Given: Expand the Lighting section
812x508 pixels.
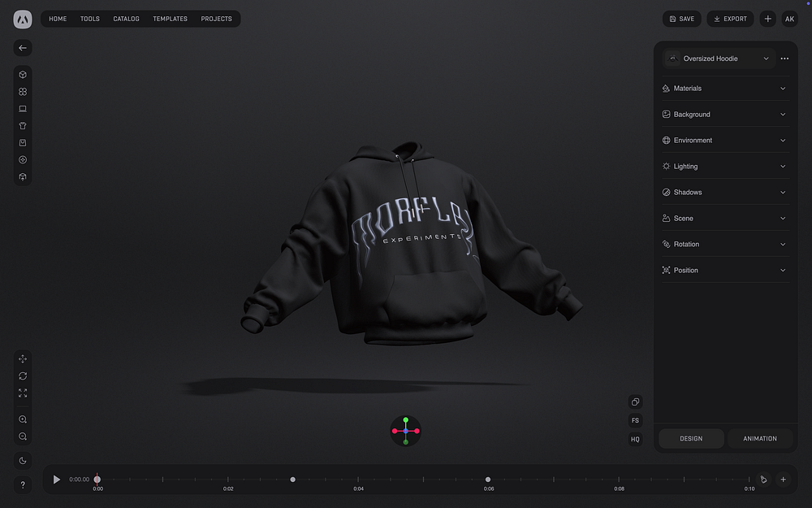Looking at the screenshot, I should coord(725,167).
